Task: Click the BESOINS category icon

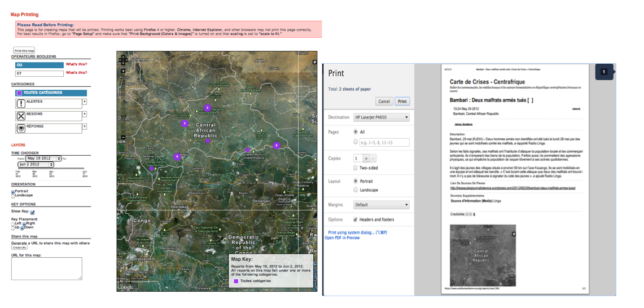Action: coord(21,116)
